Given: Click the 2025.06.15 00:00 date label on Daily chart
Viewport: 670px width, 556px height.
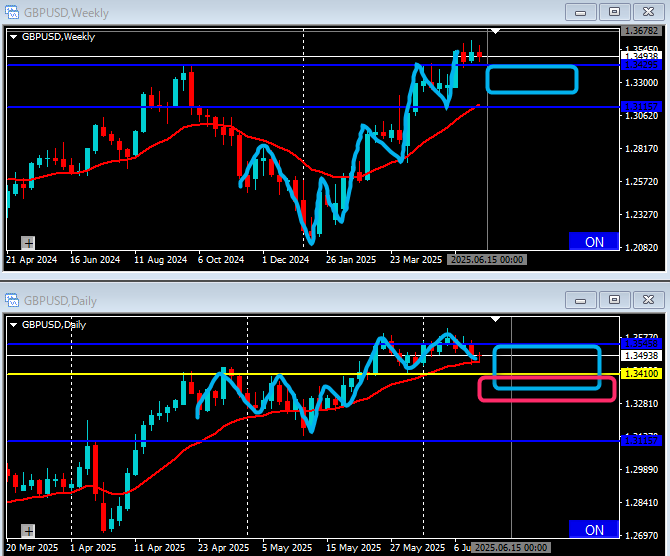Looking at the screenshot, I should (511, 548).
